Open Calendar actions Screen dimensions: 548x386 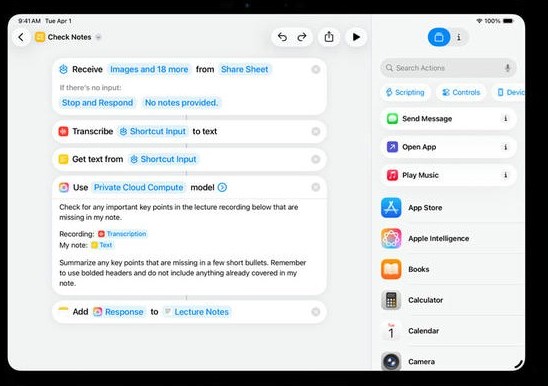pos(453,331)
